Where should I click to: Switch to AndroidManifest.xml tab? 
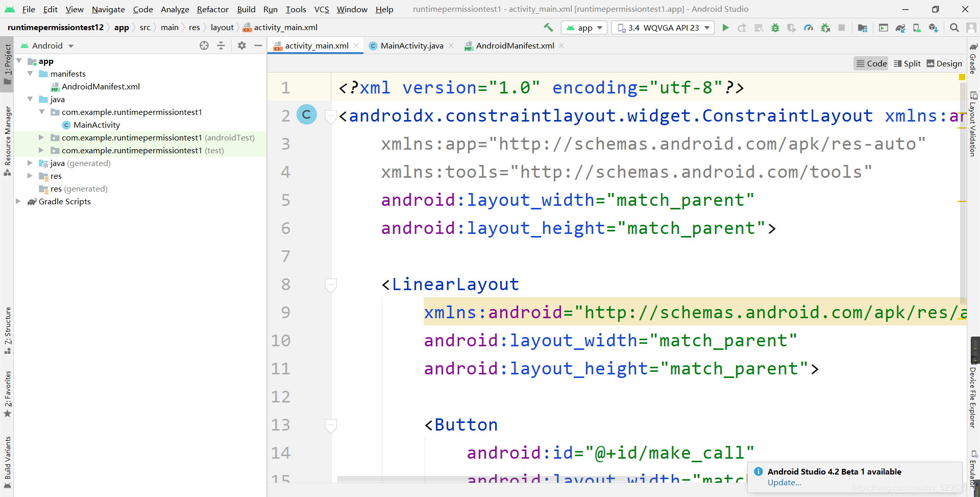[514, 45]
